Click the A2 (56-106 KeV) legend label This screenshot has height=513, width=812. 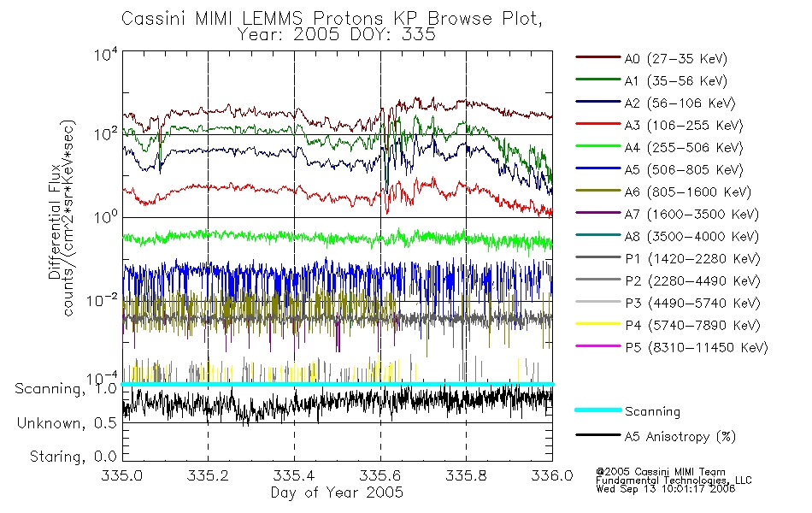tap(680, 103)
